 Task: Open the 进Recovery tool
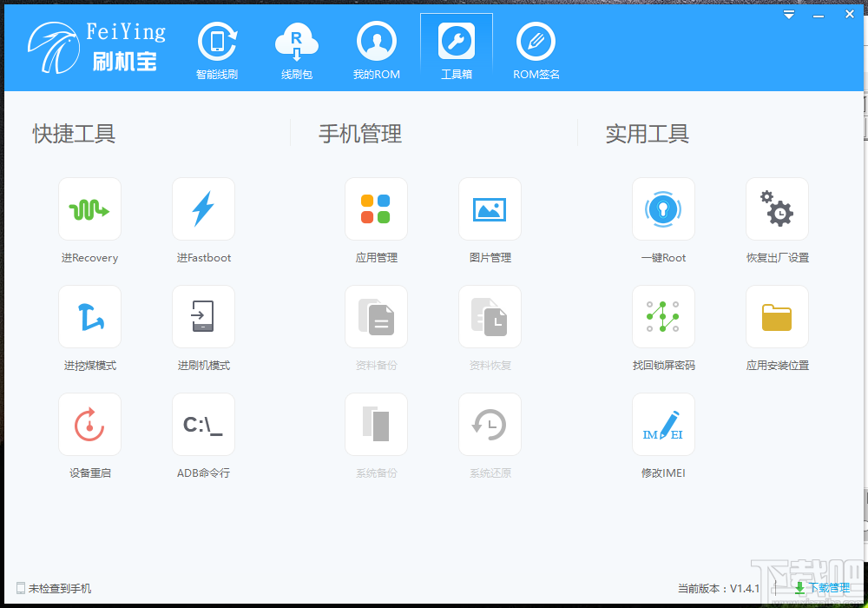point(89,208)
